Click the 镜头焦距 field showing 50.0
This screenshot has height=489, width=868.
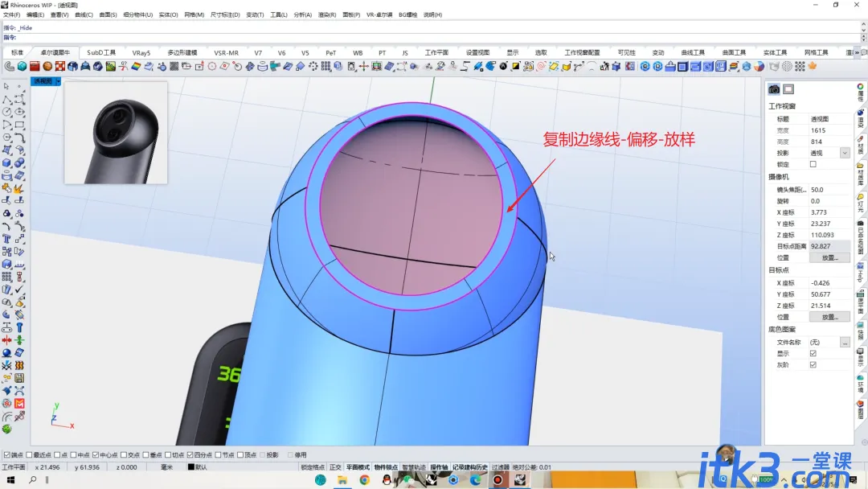click(x=829, y=190)
